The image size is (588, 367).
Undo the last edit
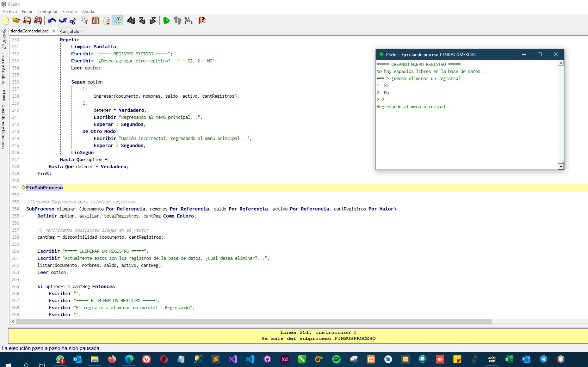point(52,20)
